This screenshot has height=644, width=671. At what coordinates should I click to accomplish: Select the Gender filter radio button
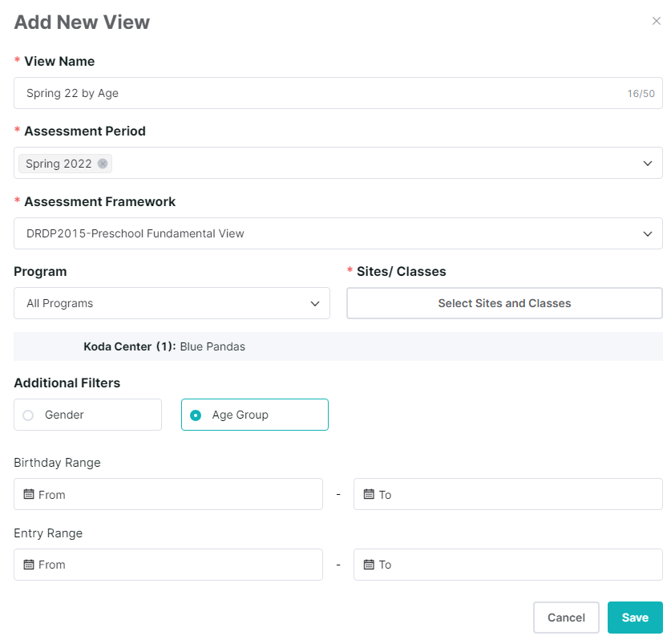(29, 415)
